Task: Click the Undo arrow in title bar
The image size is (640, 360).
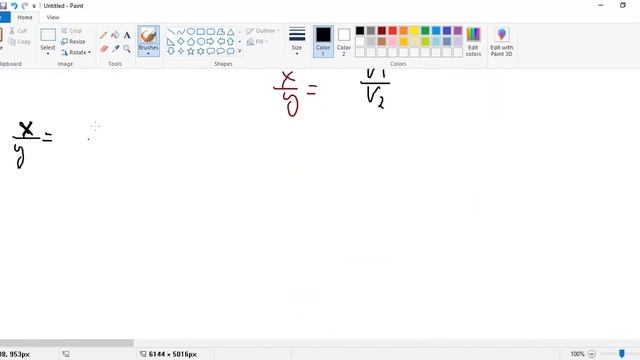Action: [x=14, y=6]
